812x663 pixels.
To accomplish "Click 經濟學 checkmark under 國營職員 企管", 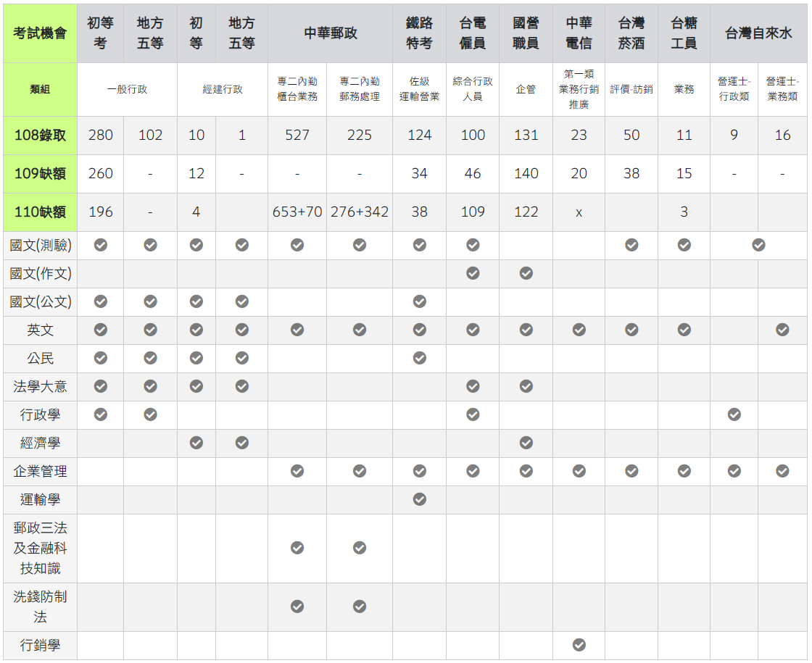I will (526, 443).
